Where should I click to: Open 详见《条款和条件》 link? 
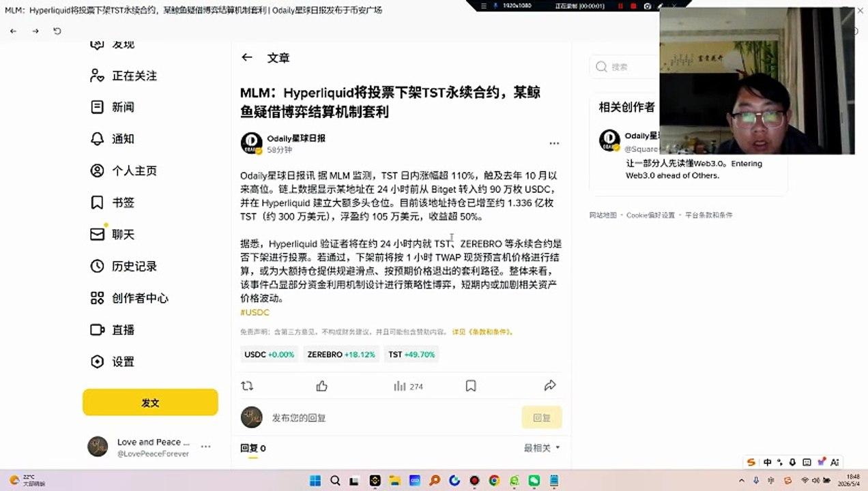[482, 332]
